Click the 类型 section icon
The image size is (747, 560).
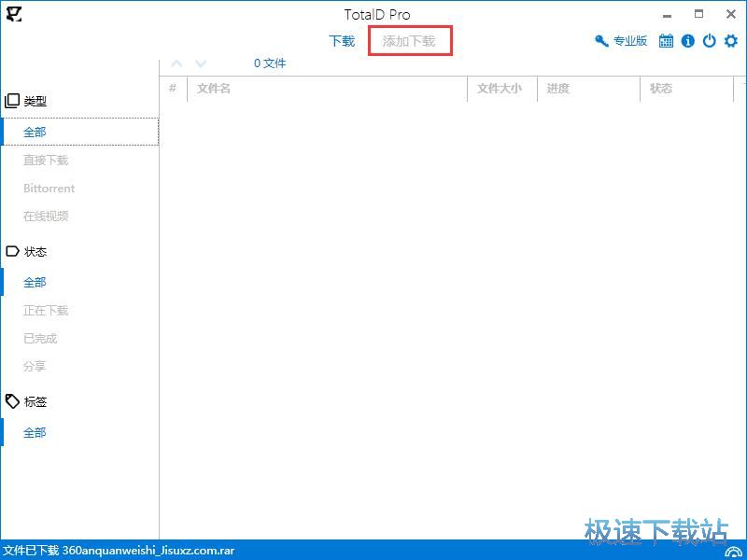tap(12, 101)
